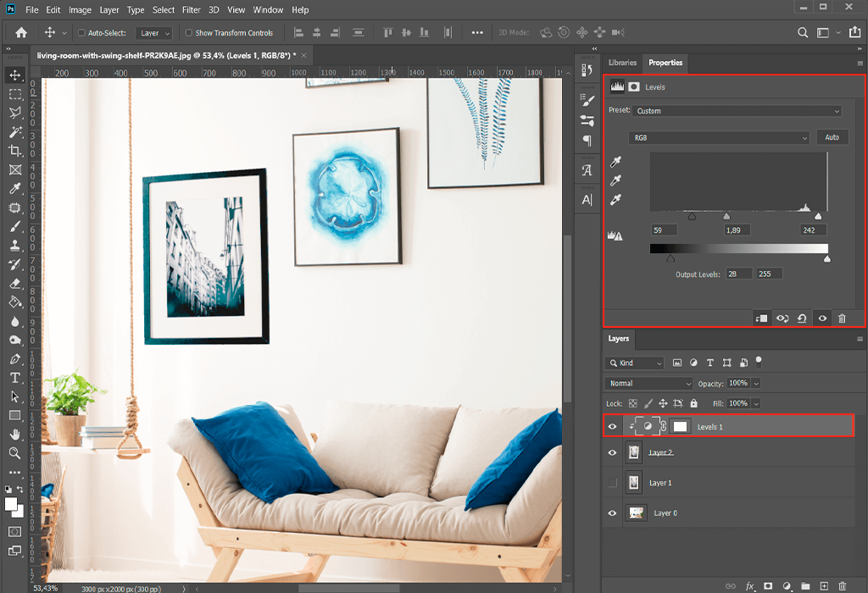Viewport: 868px width, 593px height.
Task: Create a new layer icon at bottom
Action: click(x=824, y=586)
